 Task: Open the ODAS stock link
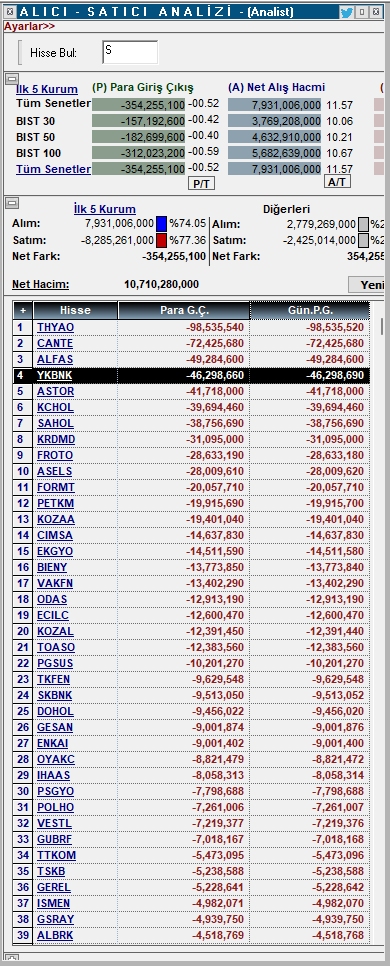pyautogui.click(x=52, y=599)
